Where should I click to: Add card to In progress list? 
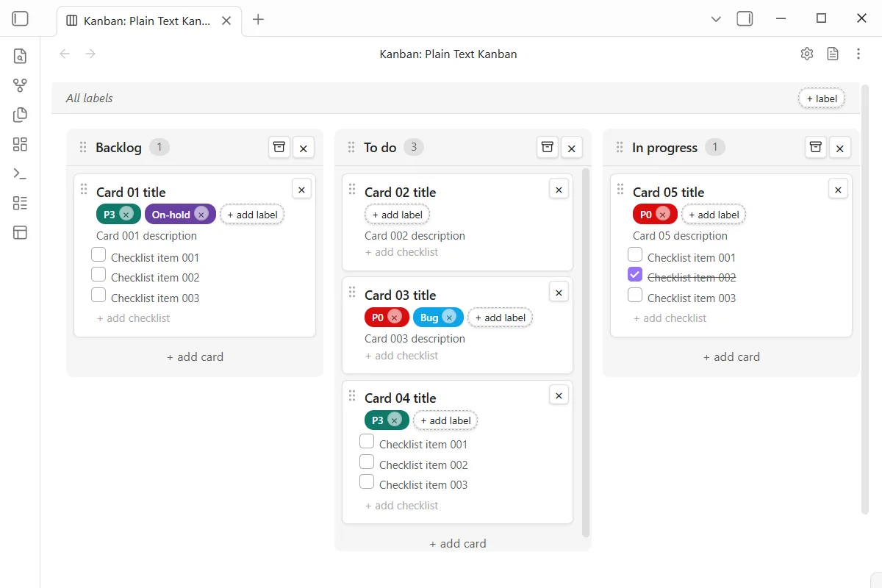pyautogui.click(x=731, y=357)
